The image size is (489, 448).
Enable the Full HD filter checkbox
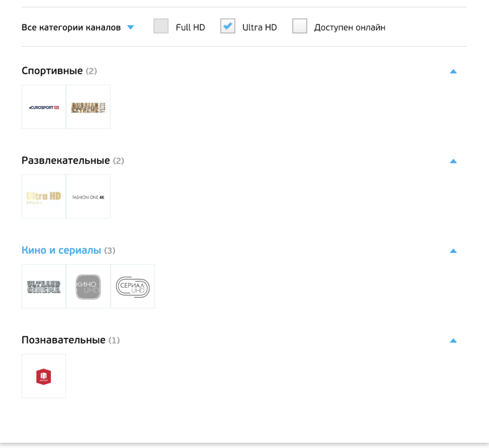pos(161,26)
